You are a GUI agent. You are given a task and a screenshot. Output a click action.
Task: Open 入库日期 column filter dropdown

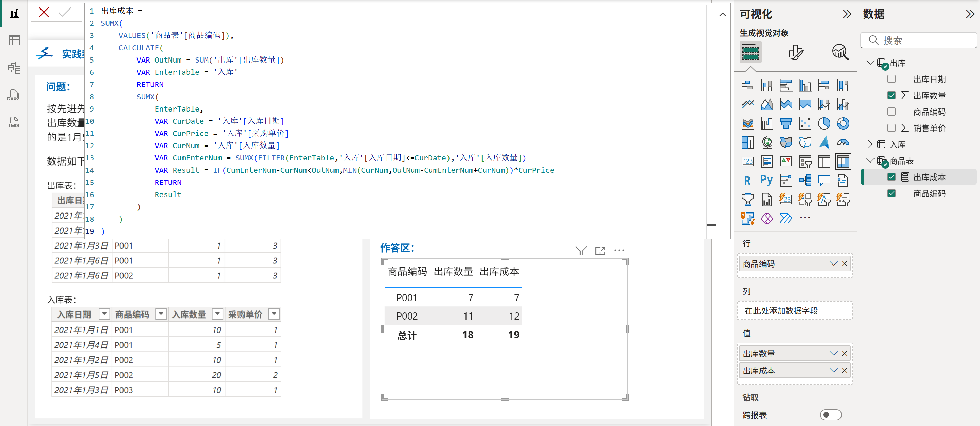tap(104, 314)
